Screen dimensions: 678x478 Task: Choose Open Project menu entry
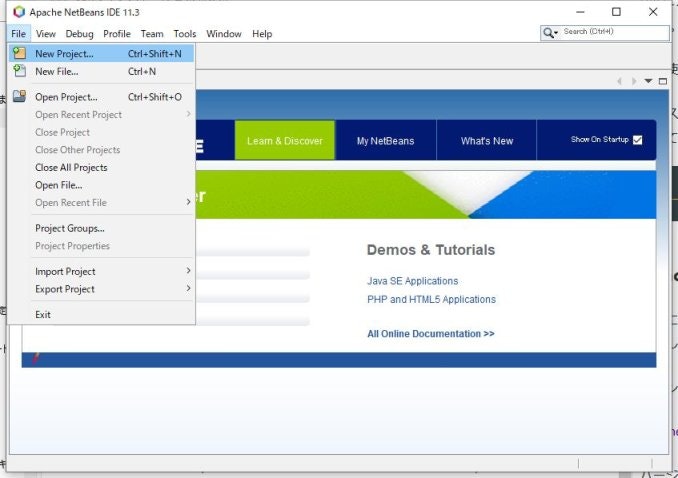pyautogui.click(x=101, y=97)
